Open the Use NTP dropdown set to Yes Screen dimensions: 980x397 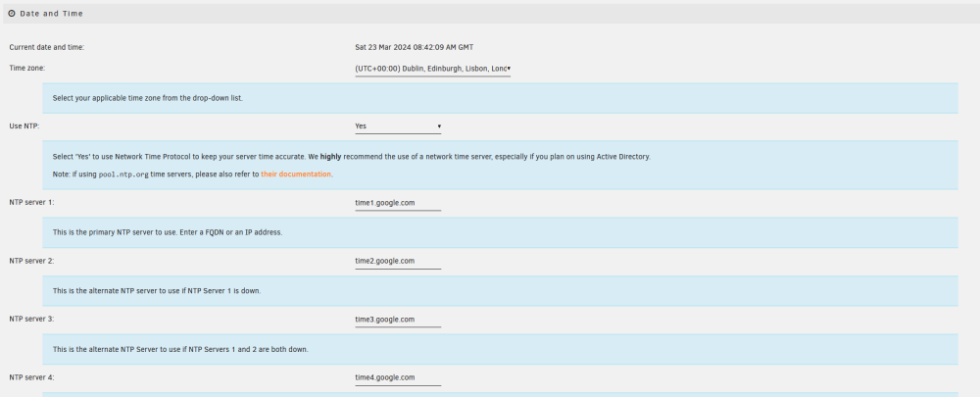[x=398, y=126]
